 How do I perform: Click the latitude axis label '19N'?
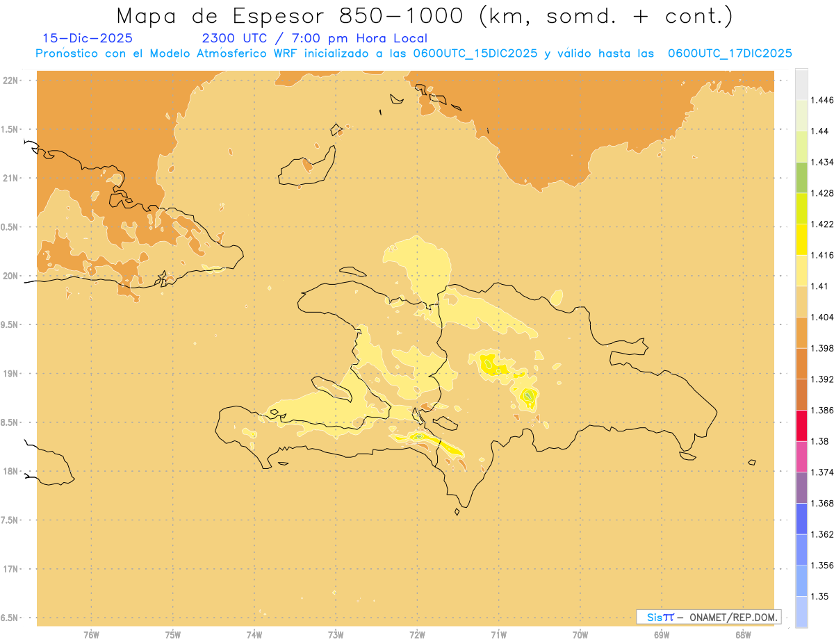10,374
